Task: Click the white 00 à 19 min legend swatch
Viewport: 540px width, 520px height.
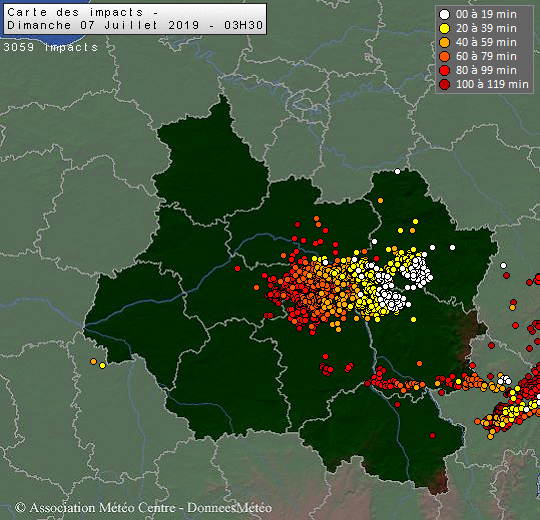Action: click(445, 14)
